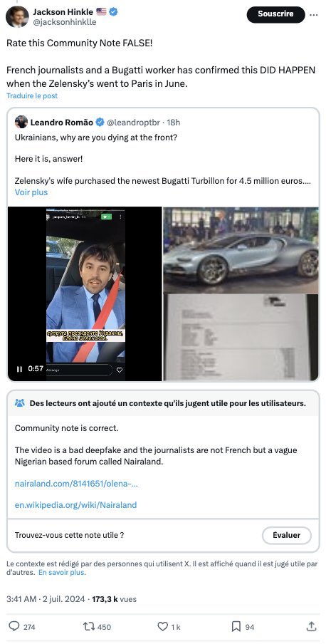The width and height of the screenshot is (326, 644).
Task: Pause the embedded video
Action: [x=19, y=369]
